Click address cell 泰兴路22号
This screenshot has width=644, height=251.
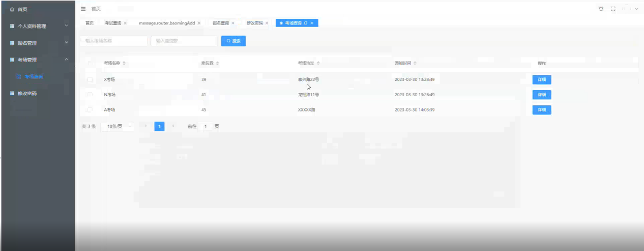click(308, 79)
